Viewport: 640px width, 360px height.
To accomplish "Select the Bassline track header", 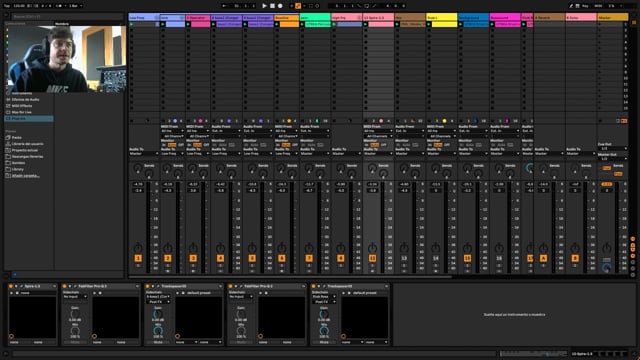I will 287,18.
